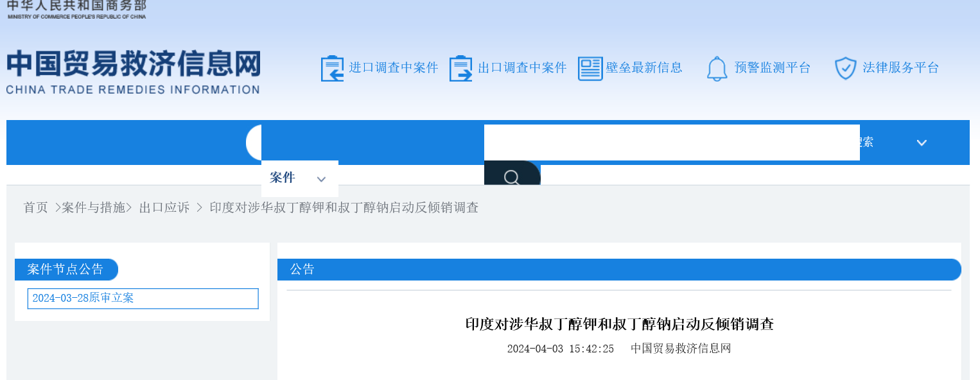
Task: Open the 出口调查中案件 link
Action: click(x=522, y=67)
